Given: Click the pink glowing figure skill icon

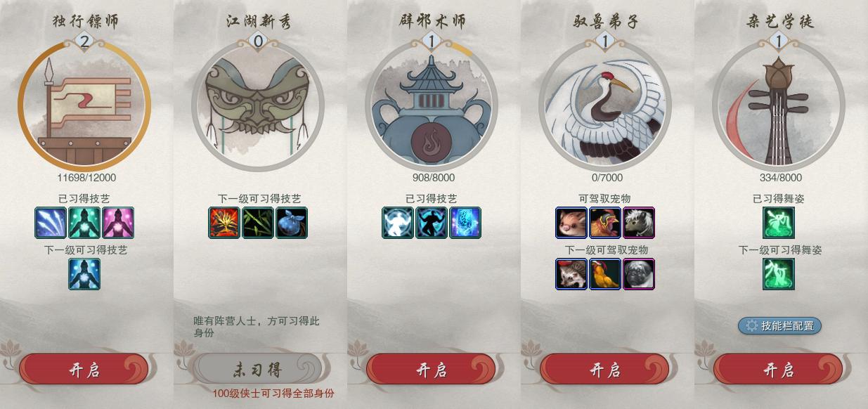Looking at the screenshot, I should click(x=118, y=223).
